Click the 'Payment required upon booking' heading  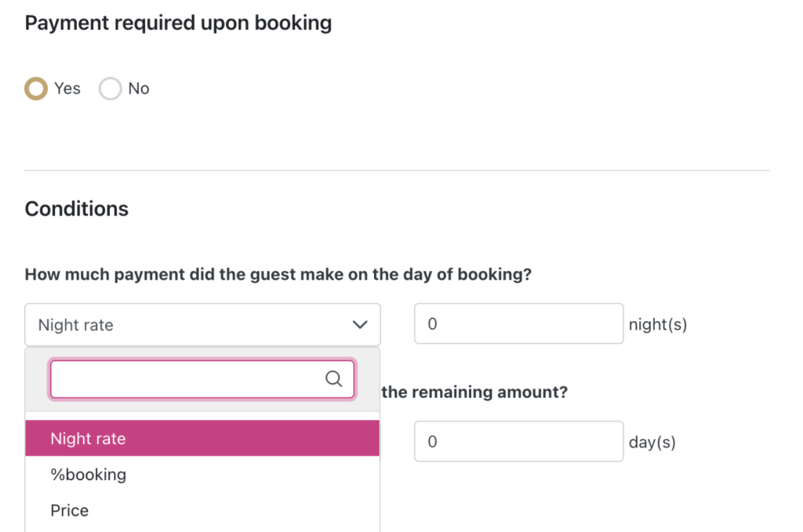coord(178,24)
